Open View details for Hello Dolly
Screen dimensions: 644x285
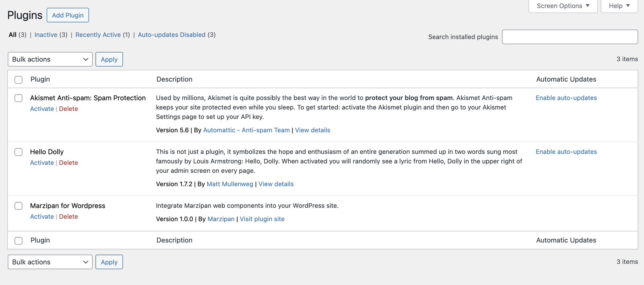coord(276,184)
